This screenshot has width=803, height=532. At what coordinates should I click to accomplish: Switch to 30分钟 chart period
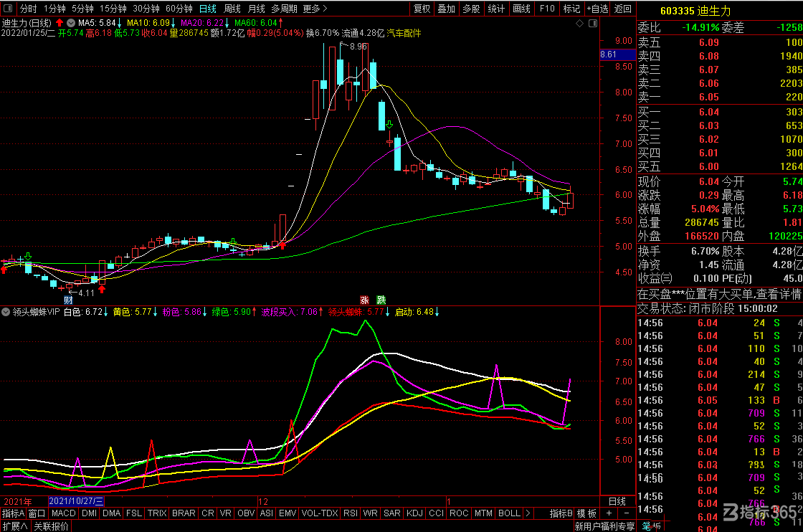point(146,9)
